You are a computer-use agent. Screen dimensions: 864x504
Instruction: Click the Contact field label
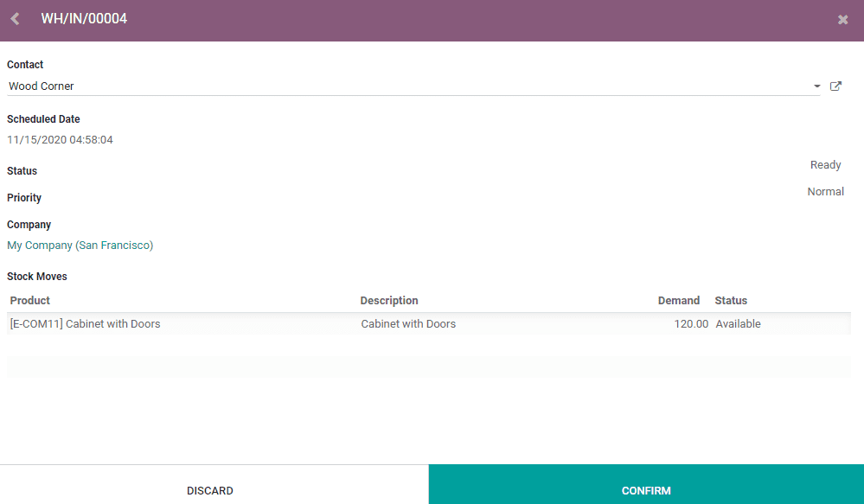click(x=25, y=65)
